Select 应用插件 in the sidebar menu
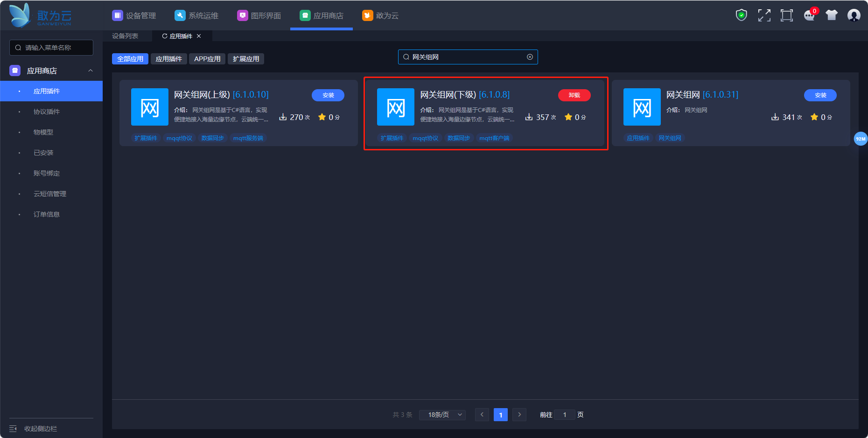 [x=51, y=91]
